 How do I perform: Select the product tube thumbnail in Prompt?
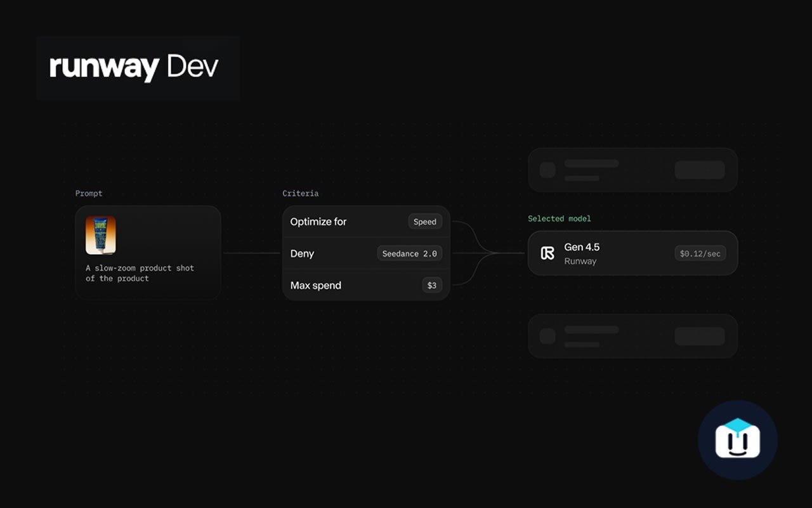coord(101,235)
